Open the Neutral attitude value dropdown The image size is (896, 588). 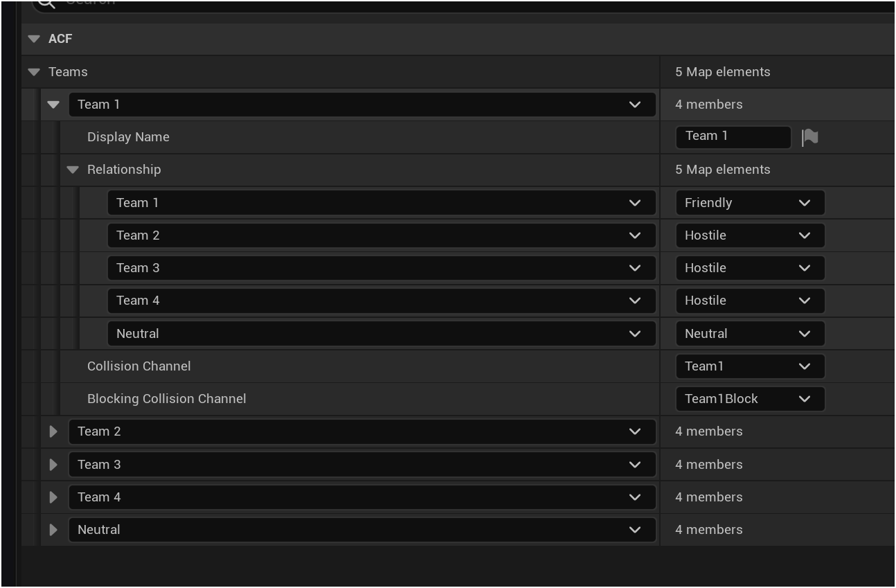750,334
